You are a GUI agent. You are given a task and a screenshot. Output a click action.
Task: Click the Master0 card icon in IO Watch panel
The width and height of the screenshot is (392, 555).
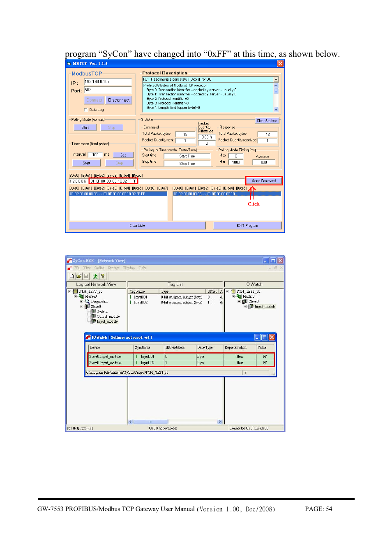(239, 296)
